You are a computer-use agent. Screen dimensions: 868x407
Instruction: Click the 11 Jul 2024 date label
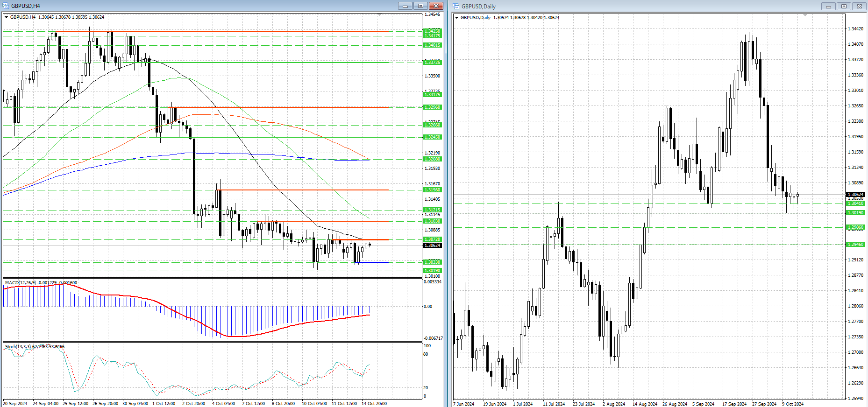coord(554,404)
